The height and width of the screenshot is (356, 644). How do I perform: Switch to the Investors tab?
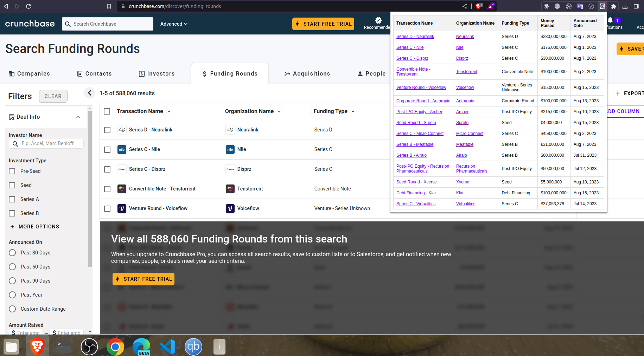pyautogui.click(x=157, y=73)
